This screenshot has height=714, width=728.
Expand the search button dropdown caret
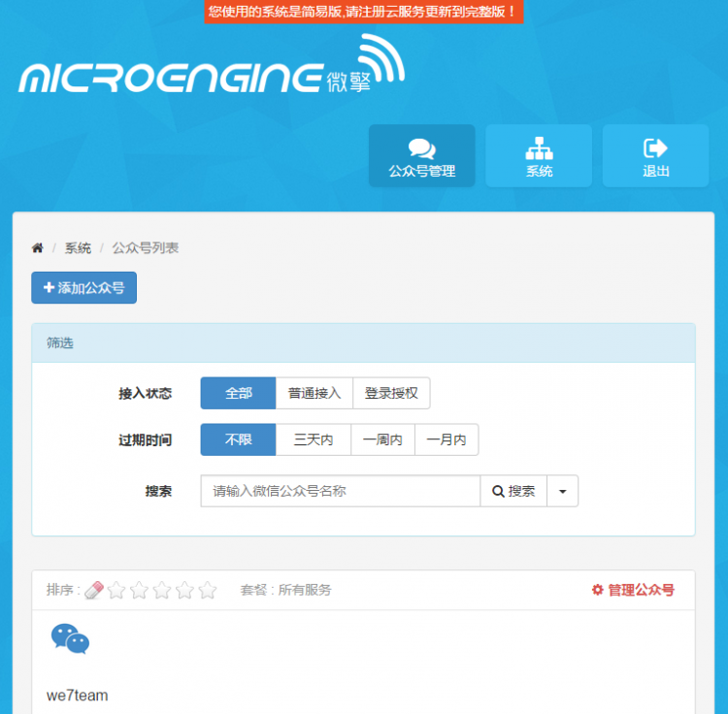click(563, 491)
